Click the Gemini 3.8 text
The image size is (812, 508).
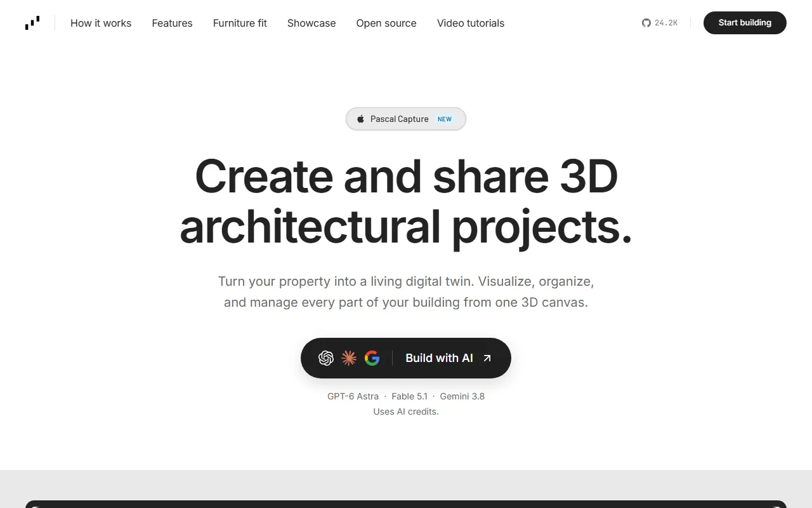462,396
